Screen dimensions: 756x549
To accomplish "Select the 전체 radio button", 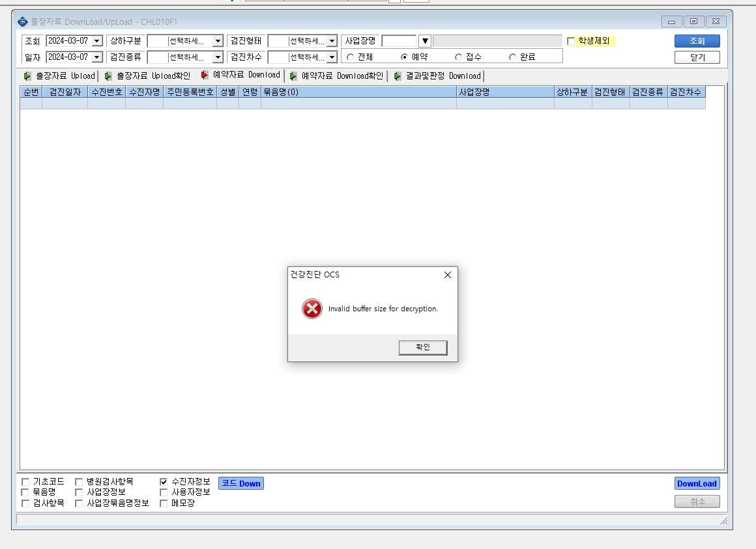I will [351, 57].
